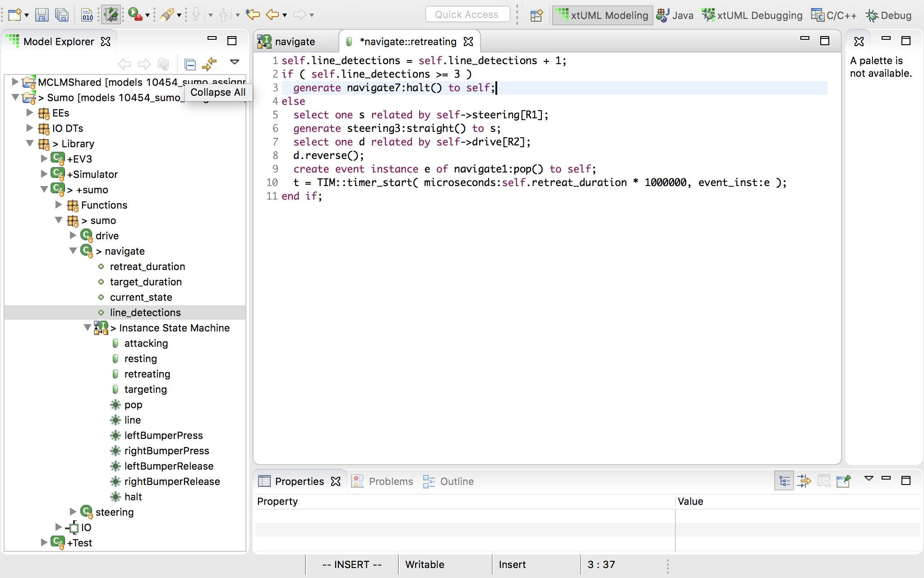
Task: Minimize the Properties view panel
Action: point(886,478)
